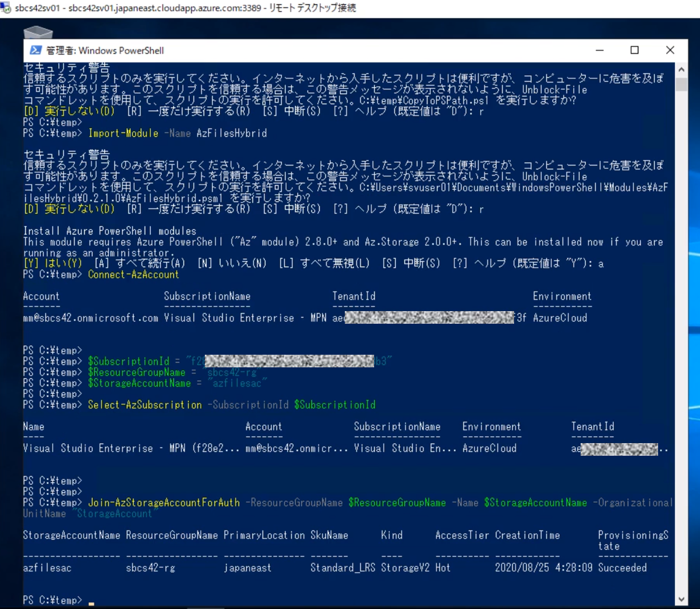Click the 'azfilesac' storage account name in results

[48, 568]
